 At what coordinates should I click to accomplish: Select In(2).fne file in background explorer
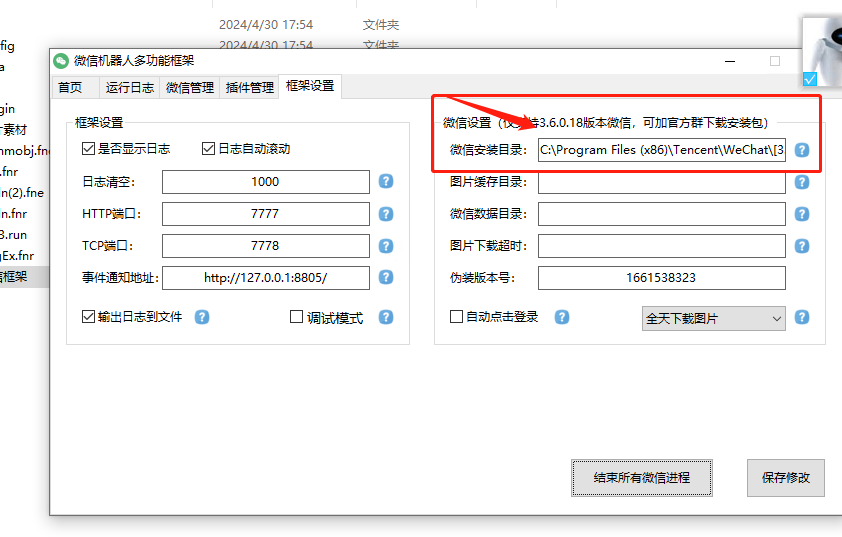pos(22,193)
